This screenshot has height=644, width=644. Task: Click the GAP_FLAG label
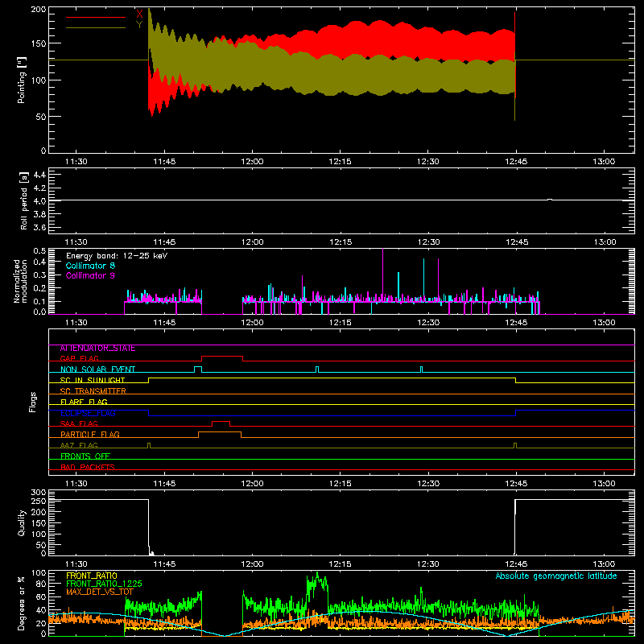(x=79, y=358)
